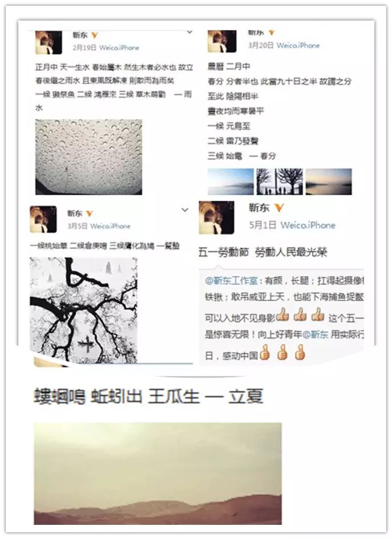Open profile avatar on 3月20日 post

(222, 41)
